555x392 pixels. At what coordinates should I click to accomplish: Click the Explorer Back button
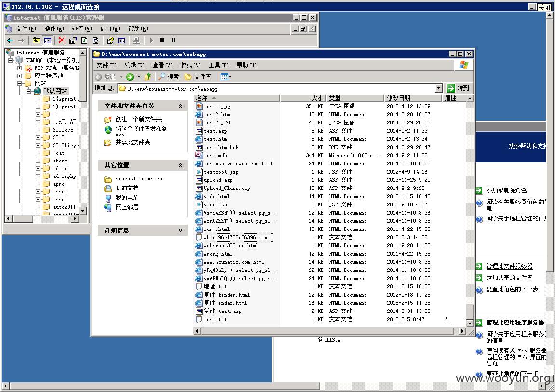coord(106,76)
